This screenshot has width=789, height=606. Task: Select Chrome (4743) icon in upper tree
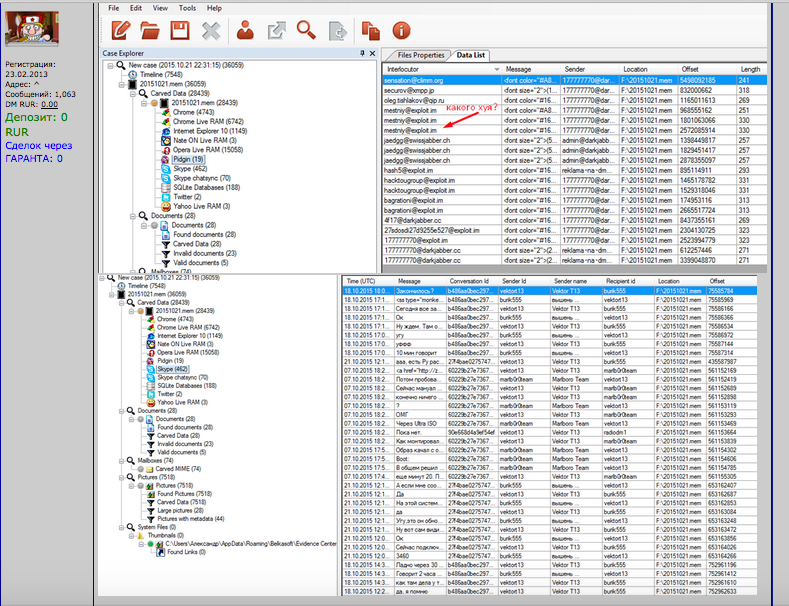166,112
